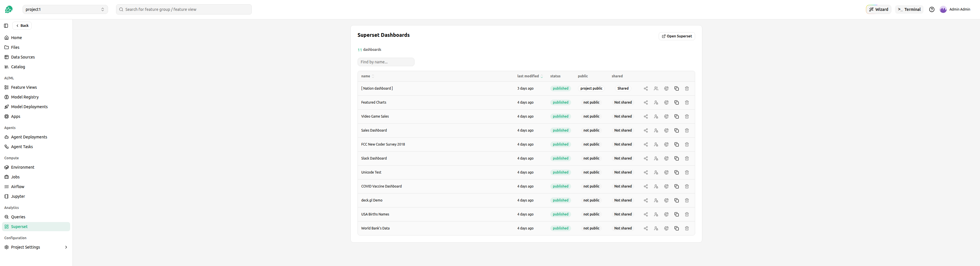Screen dimensions: 980x266
Task: Click the globe lock icon for Video Game Sales
Action: (x=666, y=117)
